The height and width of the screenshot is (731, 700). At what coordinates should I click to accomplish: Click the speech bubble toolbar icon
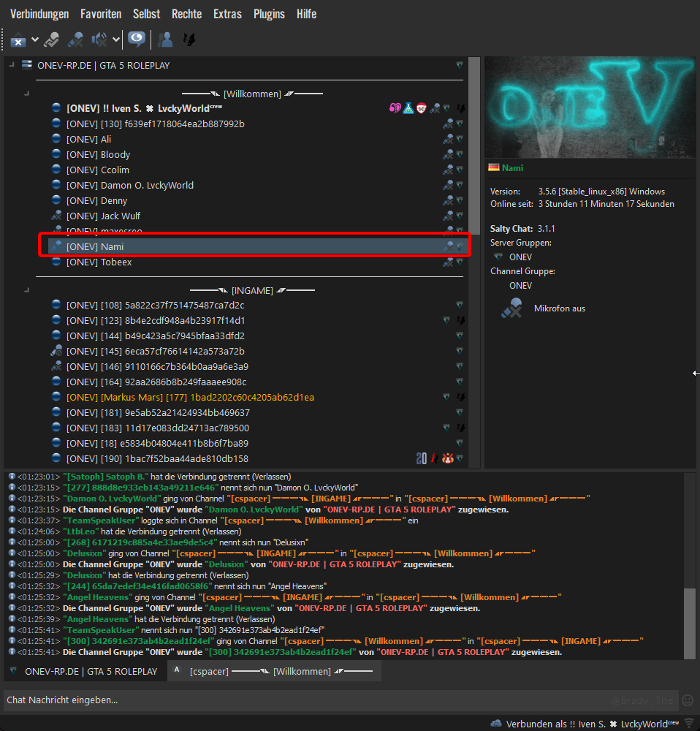coord(136,39)
